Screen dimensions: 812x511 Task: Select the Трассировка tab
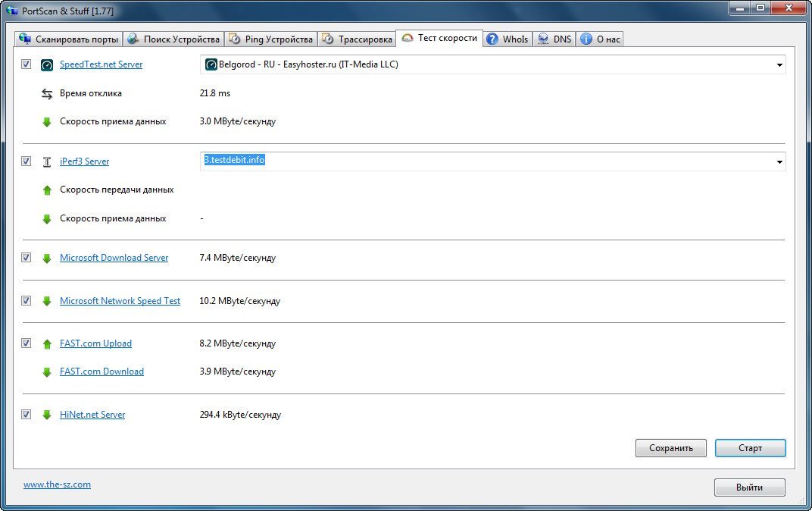coord(357,39)
